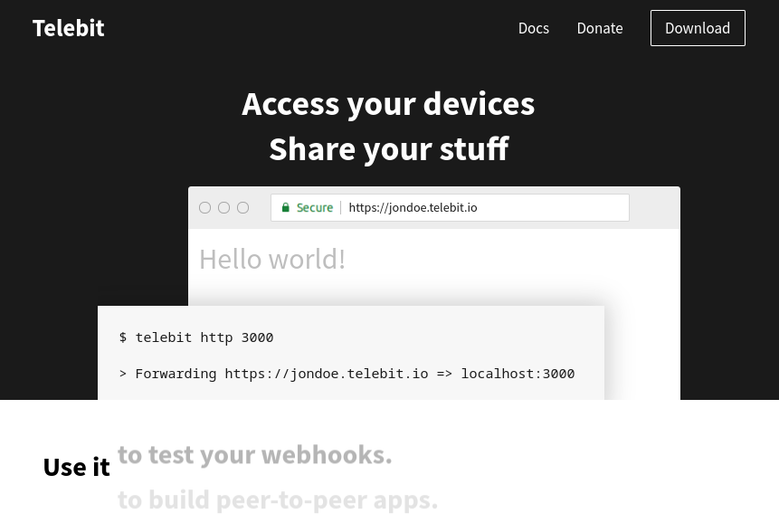Click the 'Share your stuff' headline
779x532 pixels.
click(389, 148)
